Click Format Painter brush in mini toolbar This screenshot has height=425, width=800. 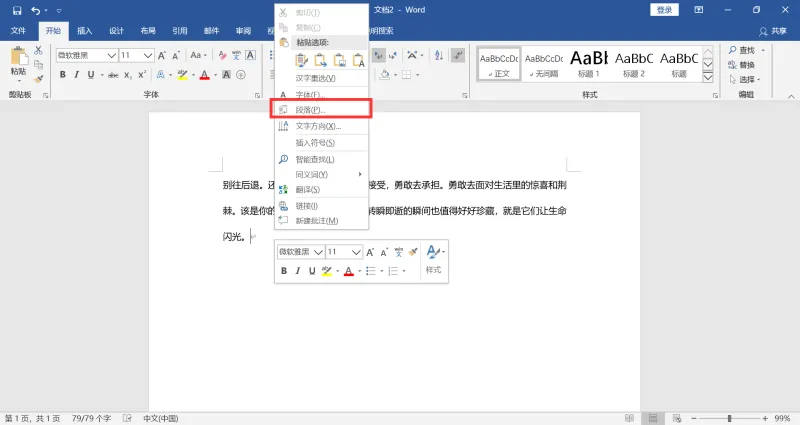413,252
